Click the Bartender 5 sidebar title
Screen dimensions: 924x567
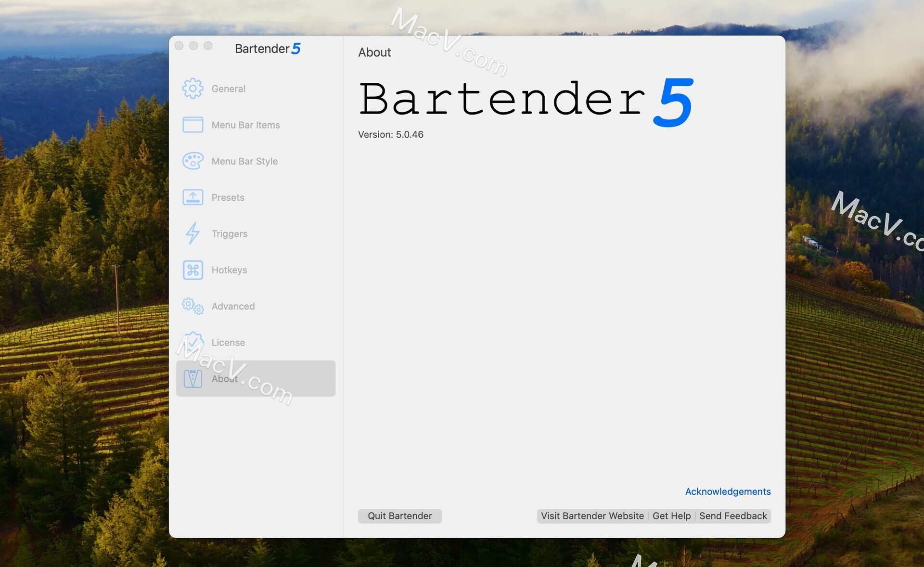(x=268, y=49)
